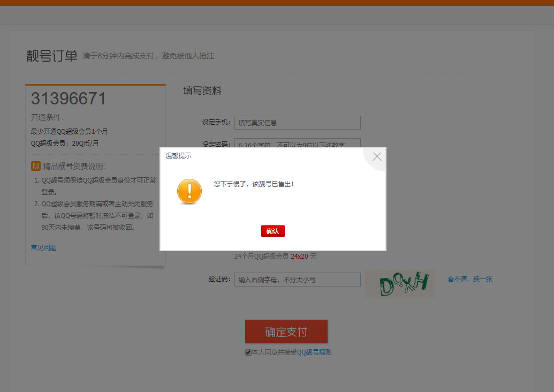This screenshot has width=554, height=392.
Task: Click the 精品靓号资费说明 heading
Action: (x=74, y=166)
